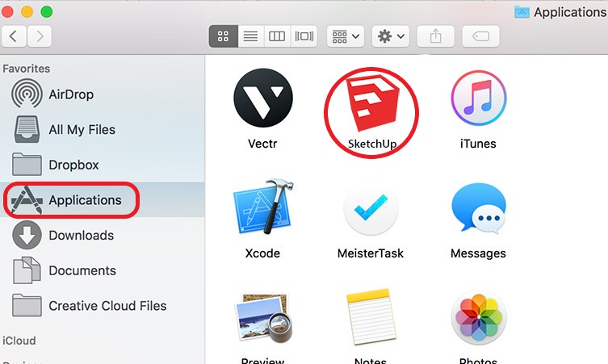Select Downloads label in sidebar
Screen dimensions: 608x364
point(81,236)
